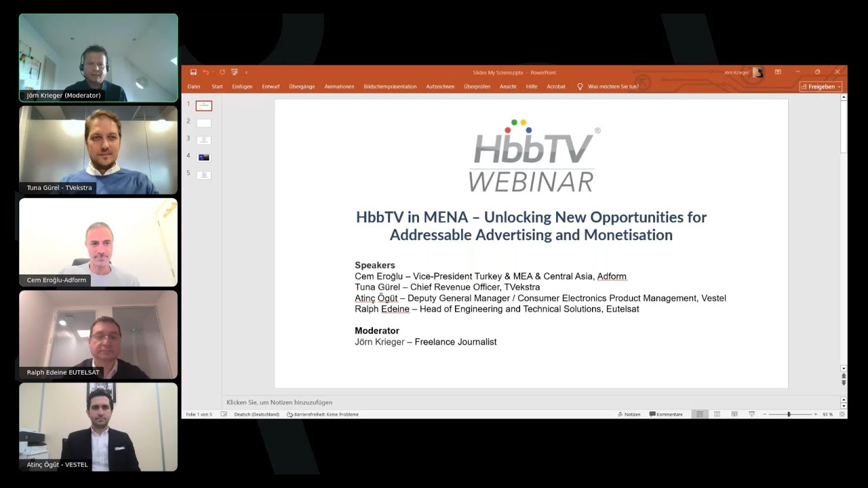868x488 pixels.
Task: Open the Customize Quick Access Toolbar dropdown
Action: (246, 73)
